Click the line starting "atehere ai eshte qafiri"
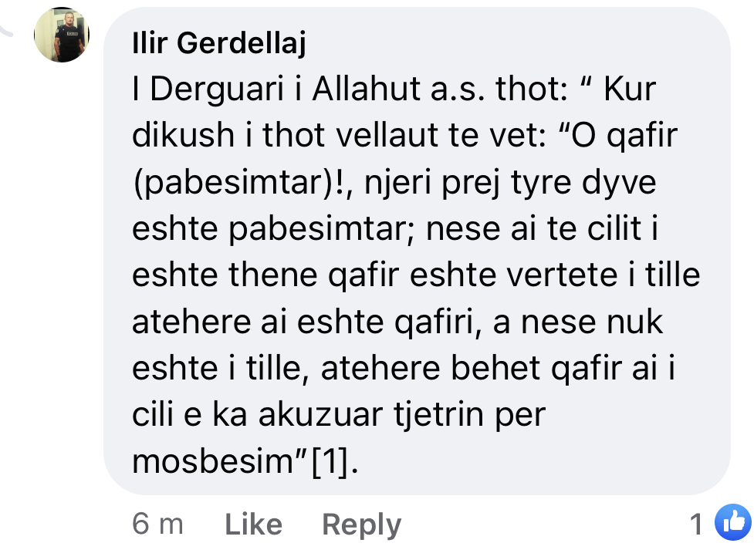754x560 pixels. [x=397, y=322]
